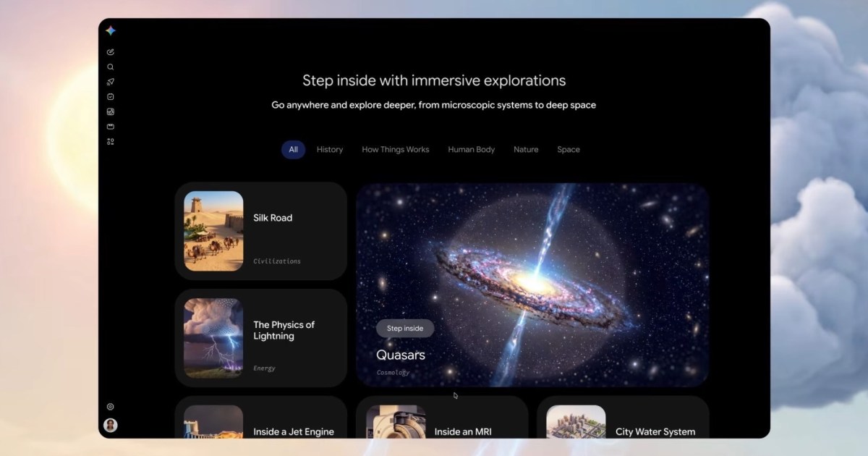Open the video clapperboard icon in sidebar
868x456 pixels.
coord(111,127)
